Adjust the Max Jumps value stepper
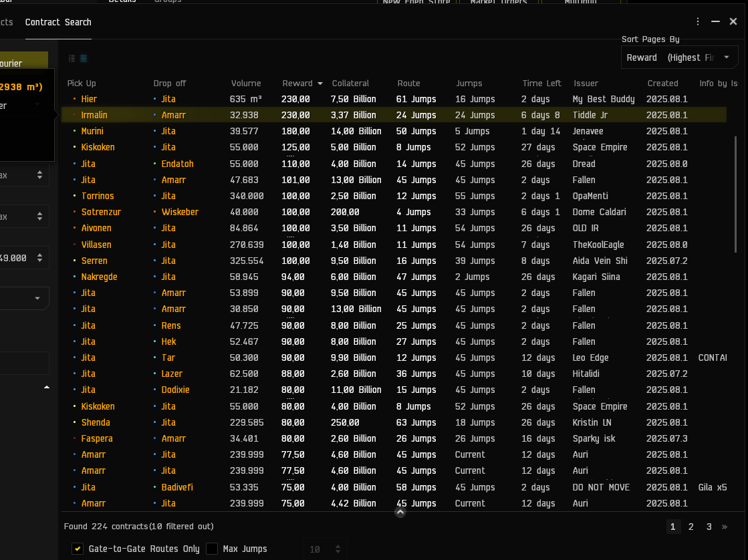The height and width of the screenshot is (560, 748). (338, 549)
